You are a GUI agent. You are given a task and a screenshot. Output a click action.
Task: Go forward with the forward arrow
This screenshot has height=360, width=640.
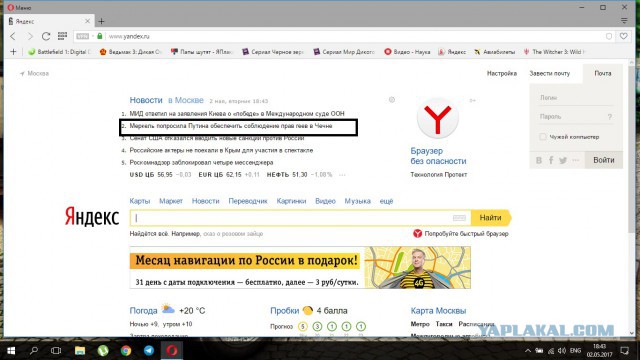[x=30, y=36]
